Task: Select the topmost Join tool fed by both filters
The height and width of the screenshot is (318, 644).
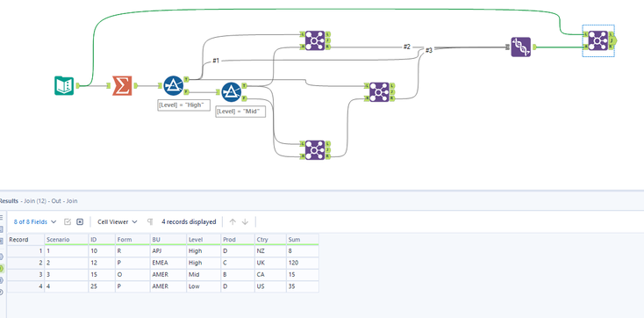Action: click(x=315, y=40)
